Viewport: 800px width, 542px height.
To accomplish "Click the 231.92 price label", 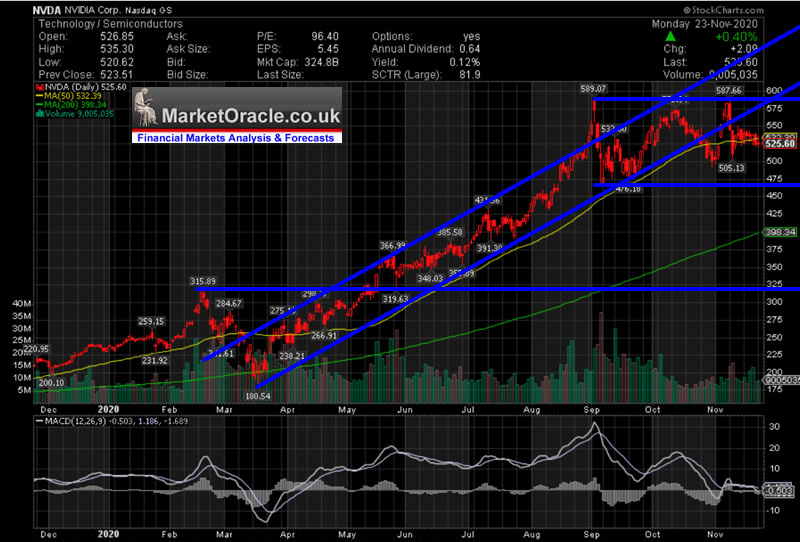I will 155,360.
